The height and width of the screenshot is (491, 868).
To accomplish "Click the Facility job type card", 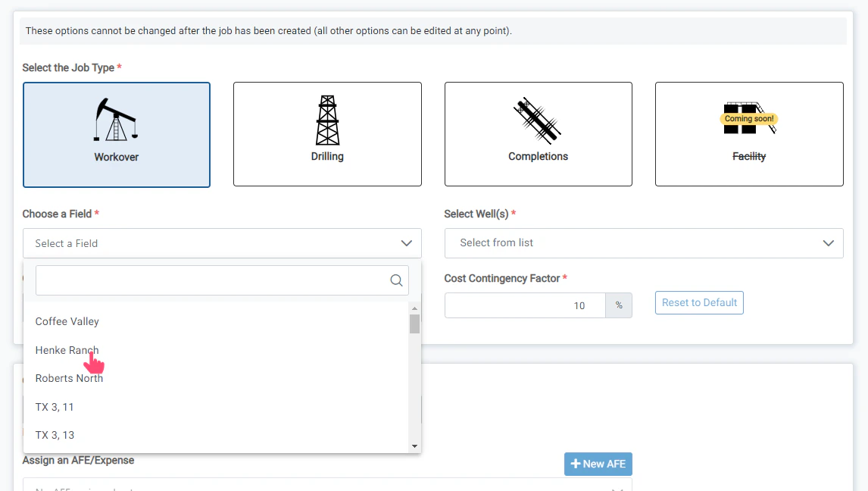I will [749, 134].
